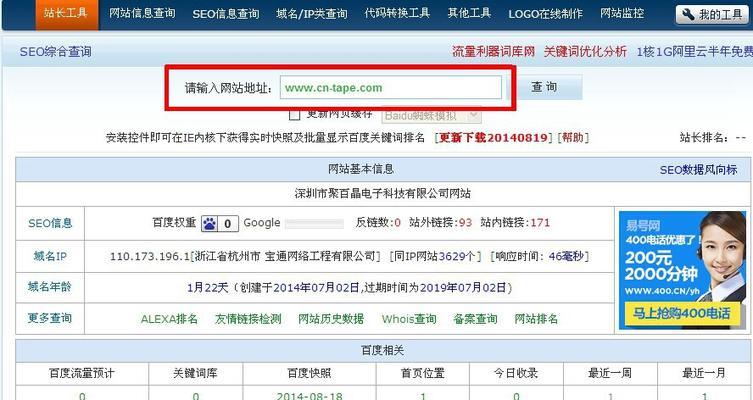
Task: Open Whois查询 link
Action: (409, 319)
